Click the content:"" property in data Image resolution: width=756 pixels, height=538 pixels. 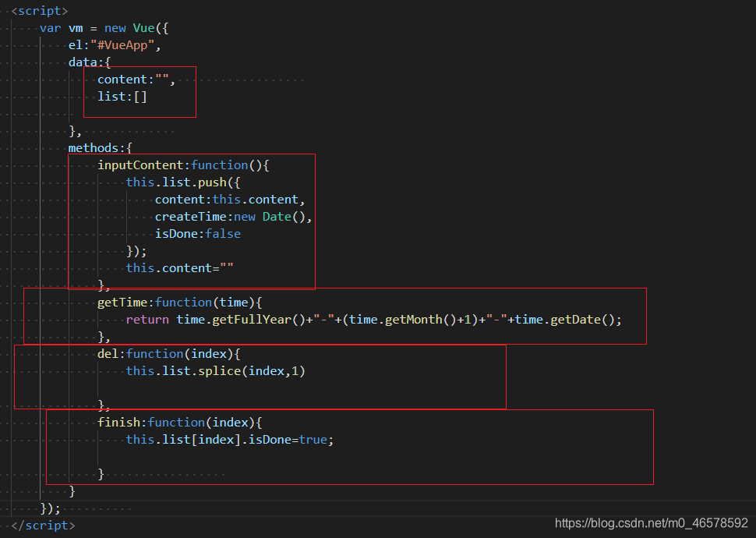(136, 80)
